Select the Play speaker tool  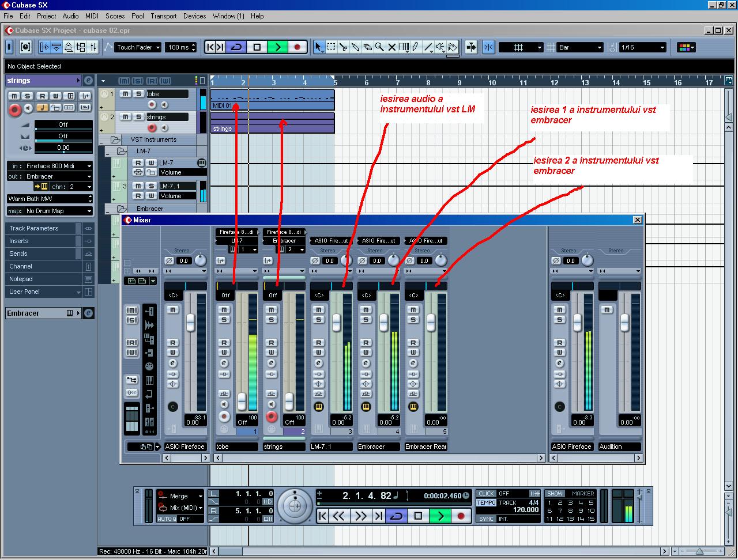point(440,47)
